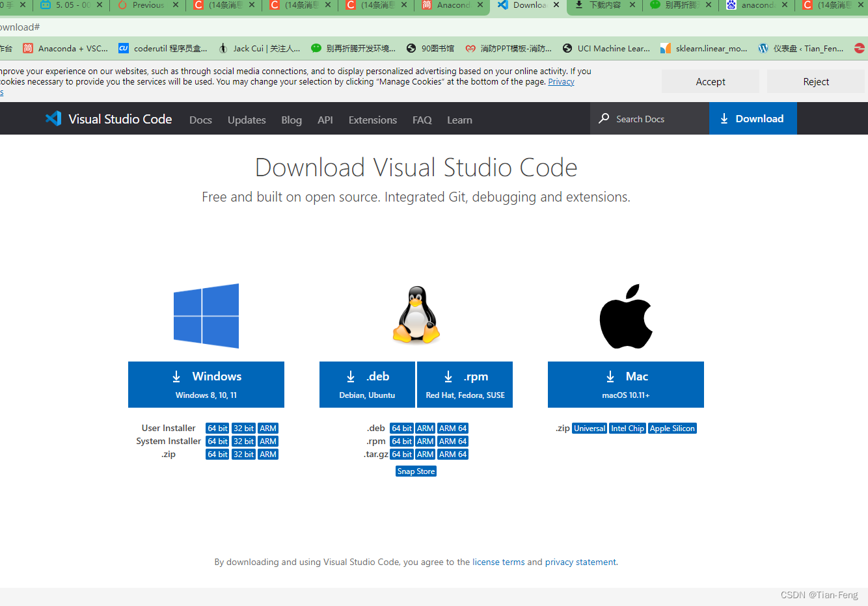
Task: Download System Installer 64 bit
Action: [x=217, y=441]
